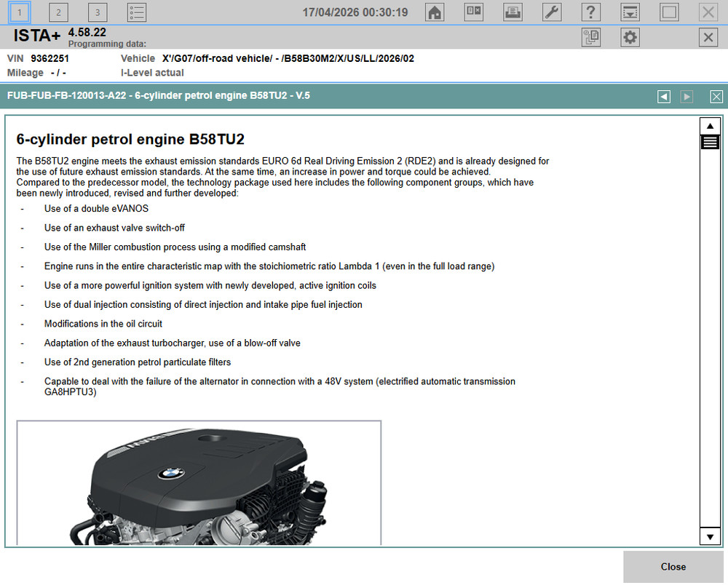Viewport: 728px width, 585px height.
Task: Open the help question mark icon
Action: coord(590,12)
